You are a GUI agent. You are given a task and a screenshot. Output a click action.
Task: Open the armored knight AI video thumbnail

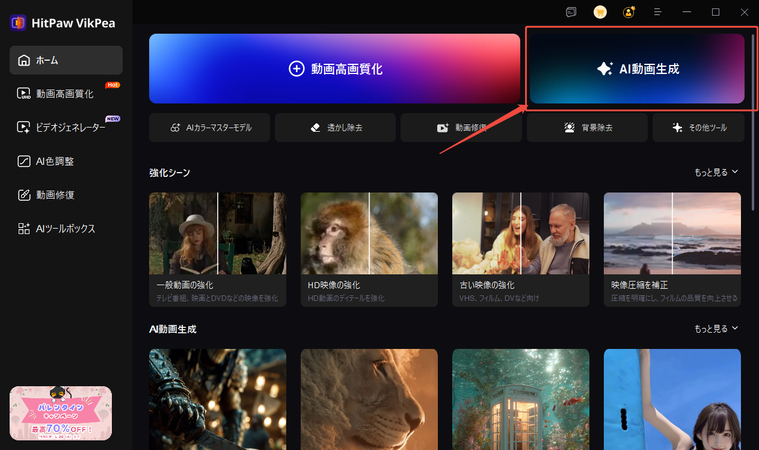tap(217, 399)
